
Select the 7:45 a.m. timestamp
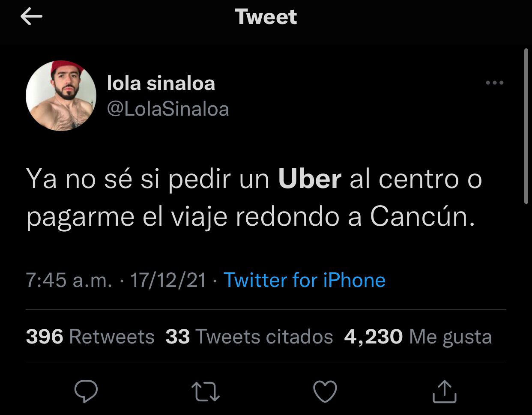(x=69, y=281)
